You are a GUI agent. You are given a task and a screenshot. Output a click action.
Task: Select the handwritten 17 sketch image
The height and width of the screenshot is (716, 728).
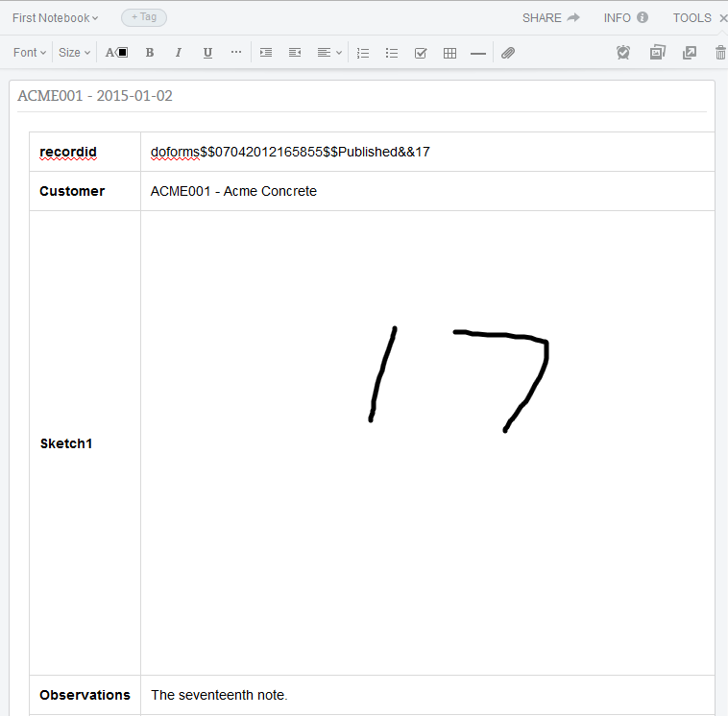click(459, 379)
